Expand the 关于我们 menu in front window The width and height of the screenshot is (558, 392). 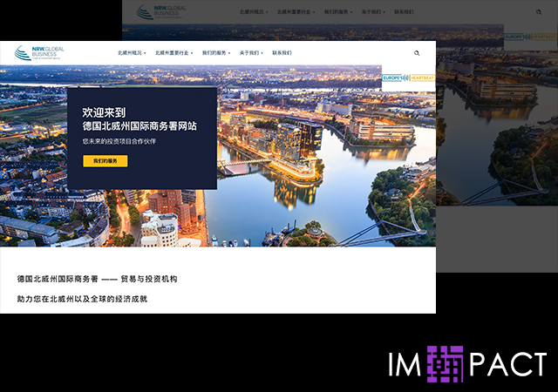tap(251, 53)
